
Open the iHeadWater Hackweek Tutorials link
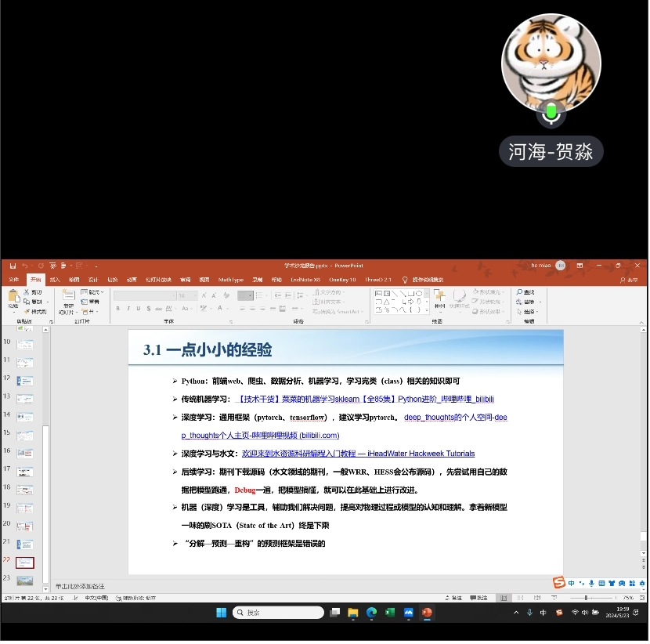[x=359, y=454]
